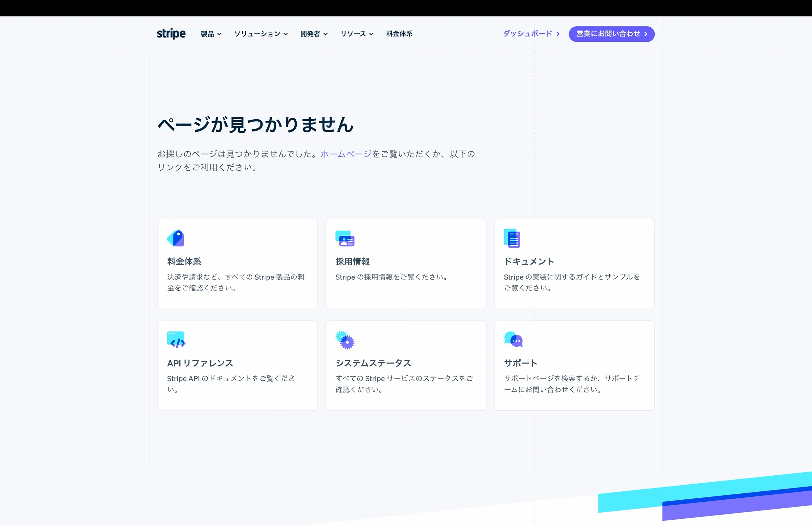
Task: Click the document icon on ドキュメント card
Action: click(x=512, y=238)
